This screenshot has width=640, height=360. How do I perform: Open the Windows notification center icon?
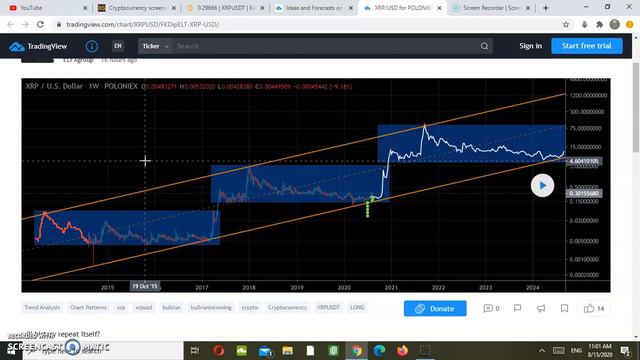625,351
